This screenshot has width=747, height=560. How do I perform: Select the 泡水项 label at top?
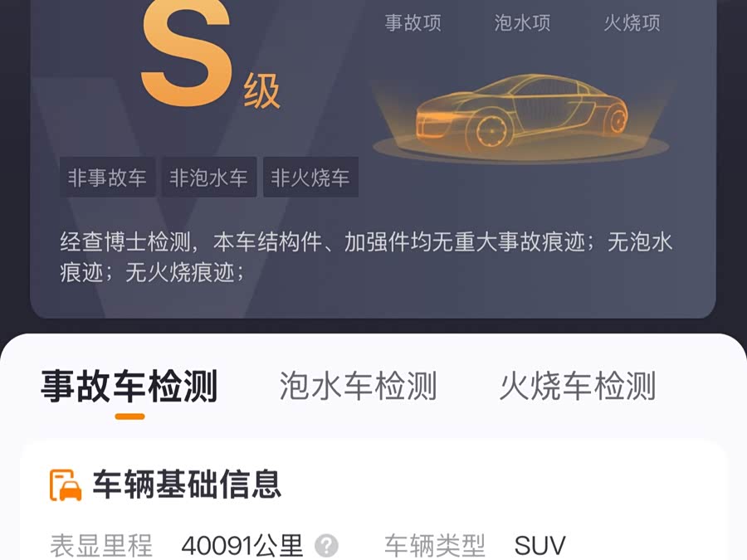coord(523,22)
